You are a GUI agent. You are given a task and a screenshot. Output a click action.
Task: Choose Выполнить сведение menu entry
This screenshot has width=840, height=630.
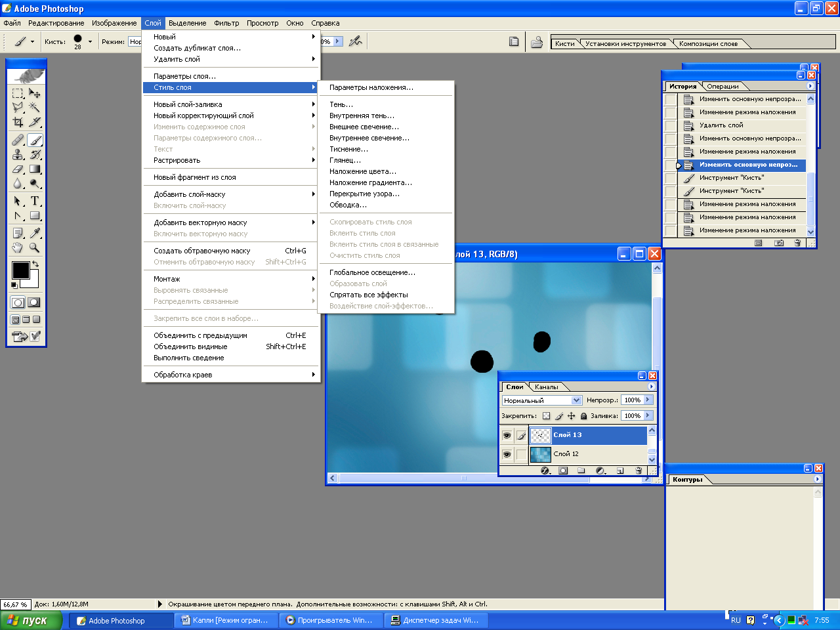189,358
